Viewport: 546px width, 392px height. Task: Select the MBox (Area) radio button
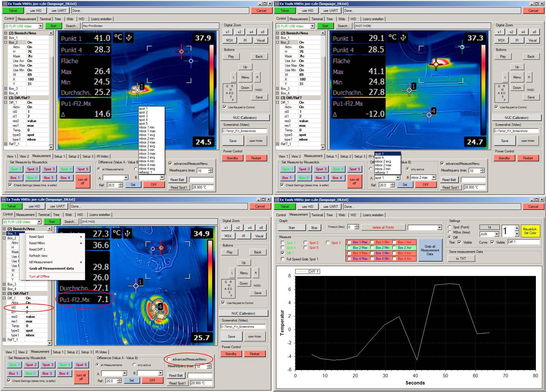450,232
